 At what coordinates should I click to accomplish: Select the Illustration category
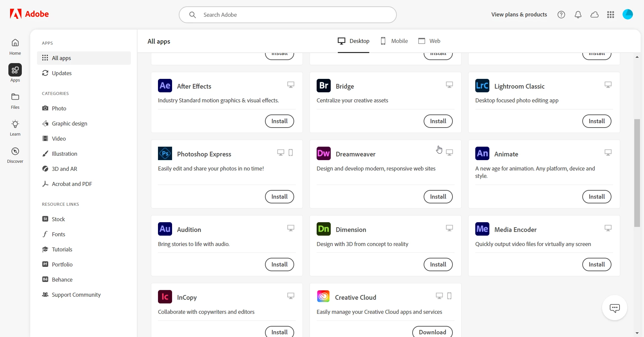pos(84,154)
